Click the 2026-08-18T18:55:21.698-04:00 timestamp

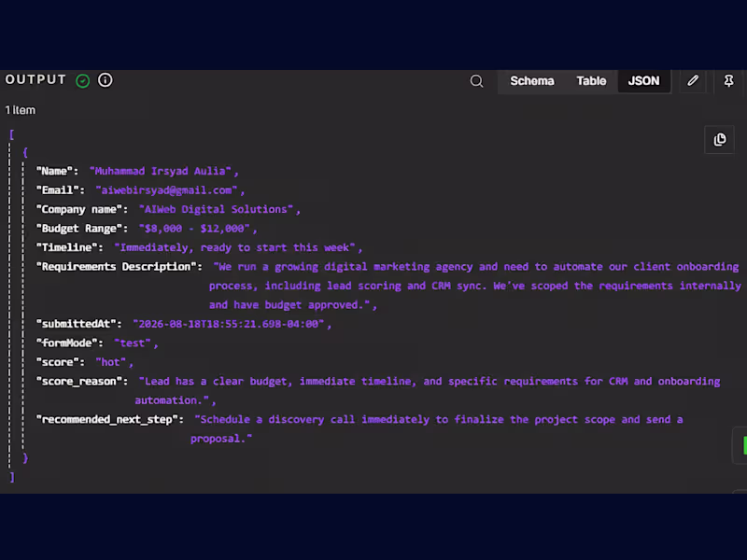(x=229, y=324)
